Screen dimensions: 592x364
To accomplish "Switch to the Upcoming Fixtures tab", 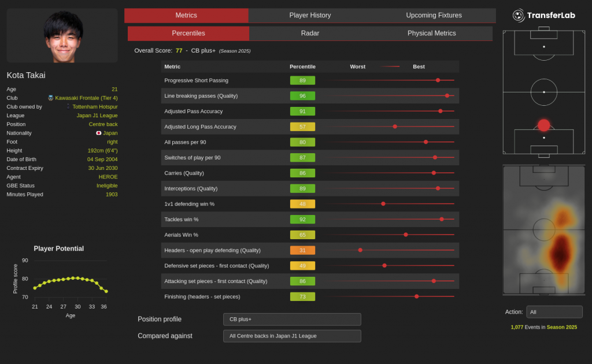I will coord(434,16).
